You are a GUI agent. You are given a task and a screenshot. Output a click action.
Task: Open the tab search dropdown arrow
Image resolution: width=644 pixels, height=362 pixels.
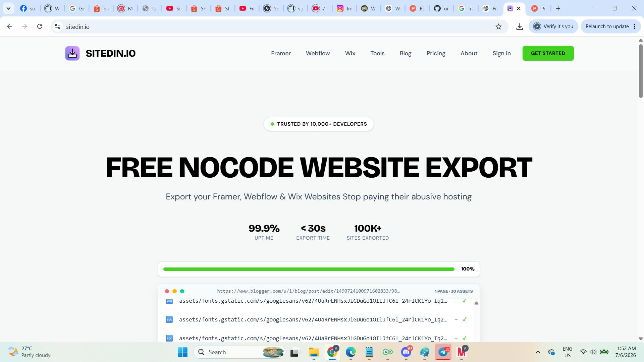(8, 8)
